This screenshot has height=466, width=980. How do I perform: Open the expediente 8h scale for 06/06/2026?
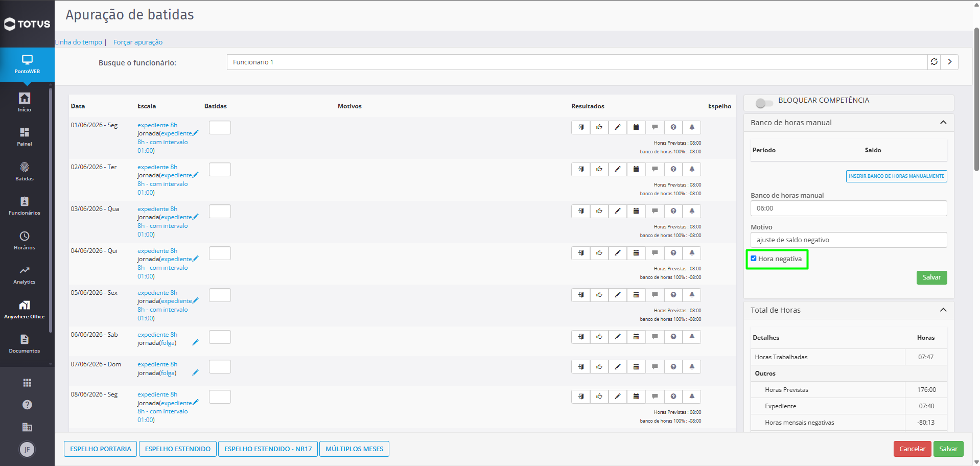click(157, 335)
